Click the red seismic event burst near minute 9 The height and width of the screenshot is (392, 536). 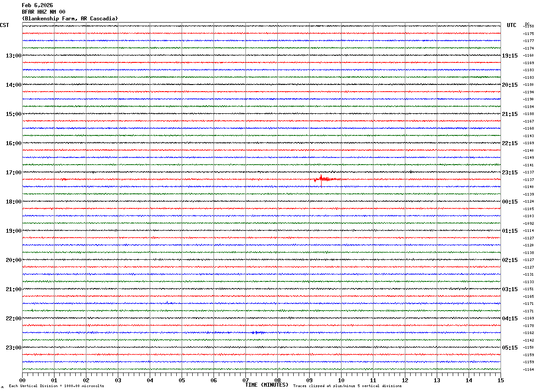pyautogui.click(x=323, y=179)
